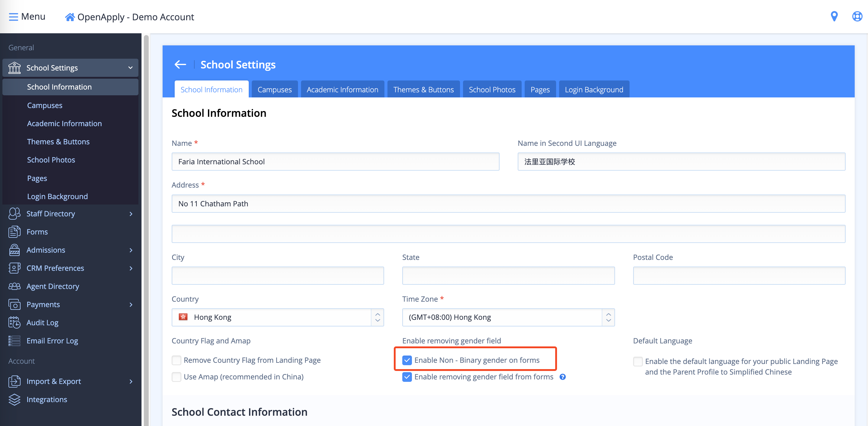Screen dimensions: 868x426
Task: Expand the Admissions chevron
Action: coord(131,250)
